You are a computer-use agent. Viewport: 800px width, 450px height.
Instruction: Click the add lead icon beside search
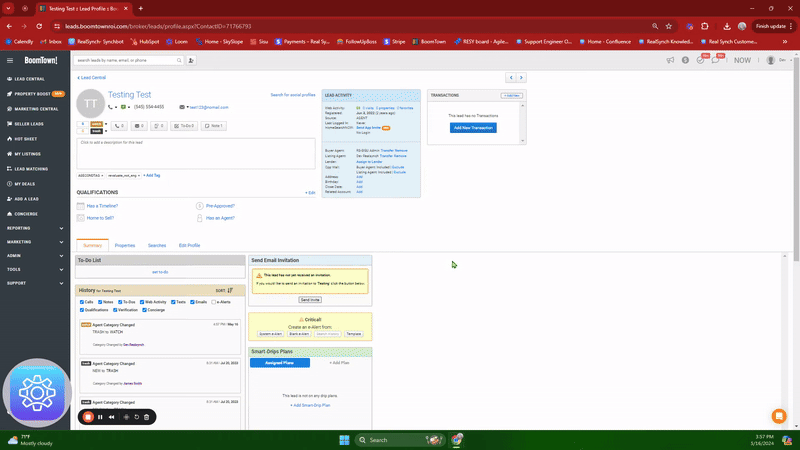pyautogui.click(x=191, y=60)
